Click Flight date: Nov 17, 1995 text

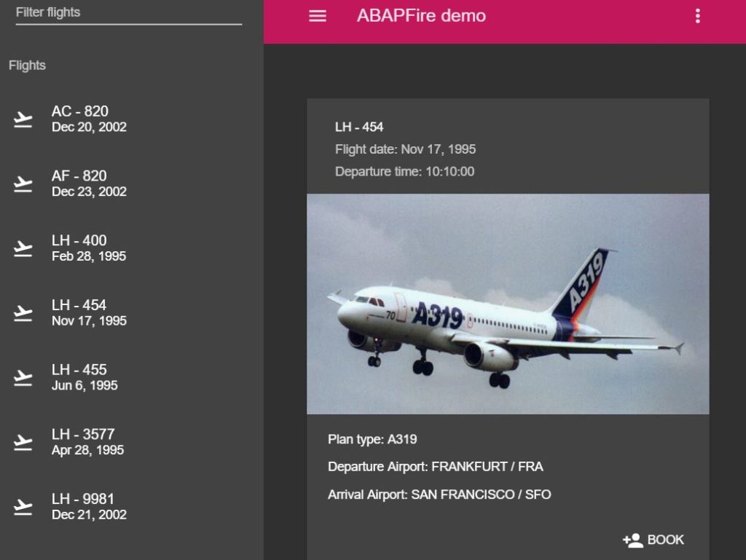tap(405, 149)
